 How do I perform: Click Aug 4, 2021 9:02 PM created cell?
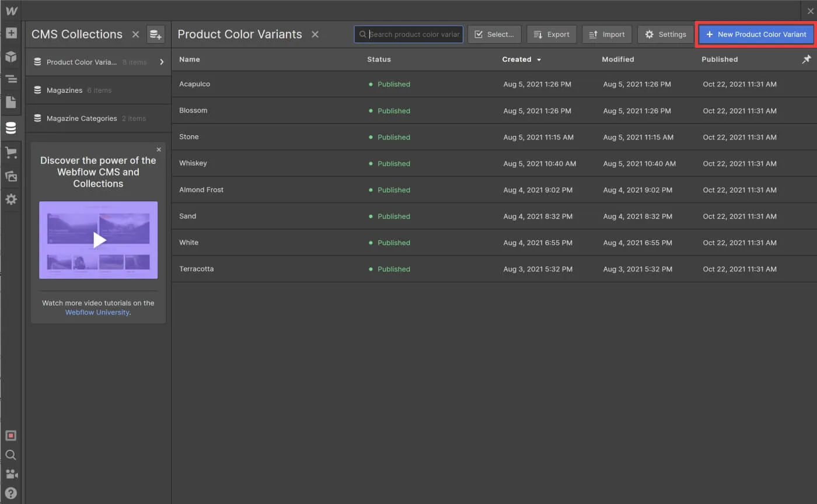(538, 190)
